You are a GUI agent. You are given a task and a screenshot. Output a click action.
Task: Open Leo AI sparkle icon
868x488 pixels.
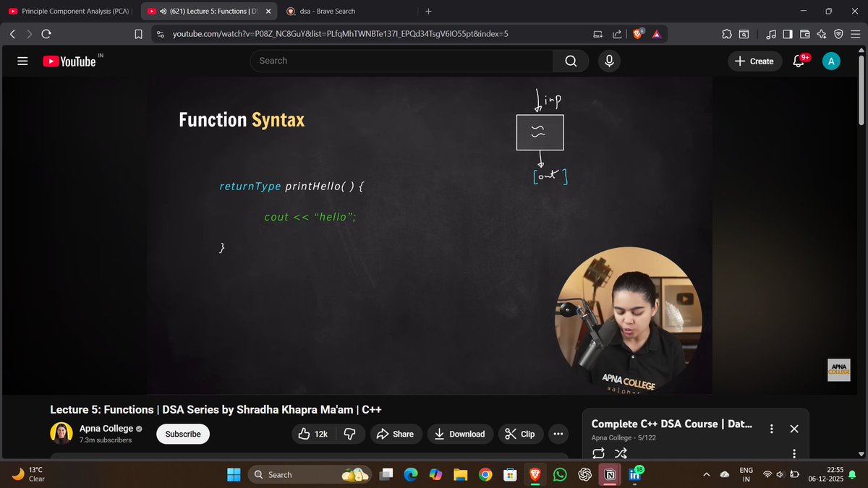(x=821, y=33)
